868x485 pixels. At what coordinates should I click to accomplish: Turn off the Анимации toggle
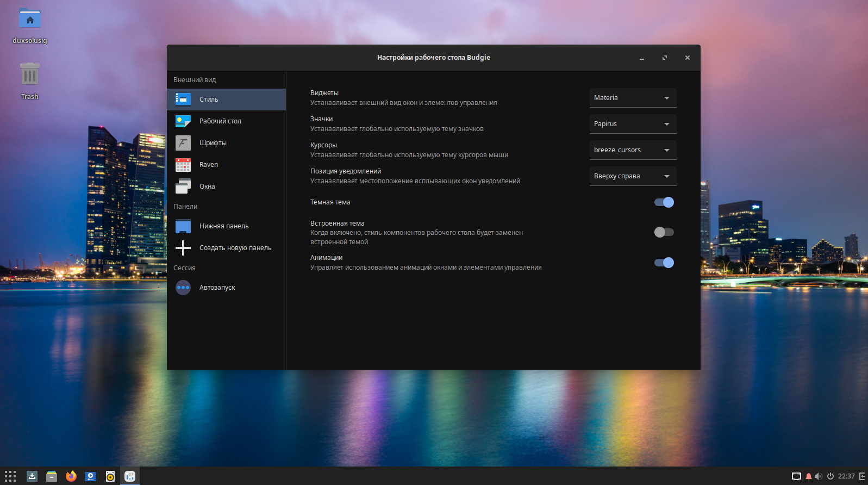pyautogui.click(x=664, y=263)
